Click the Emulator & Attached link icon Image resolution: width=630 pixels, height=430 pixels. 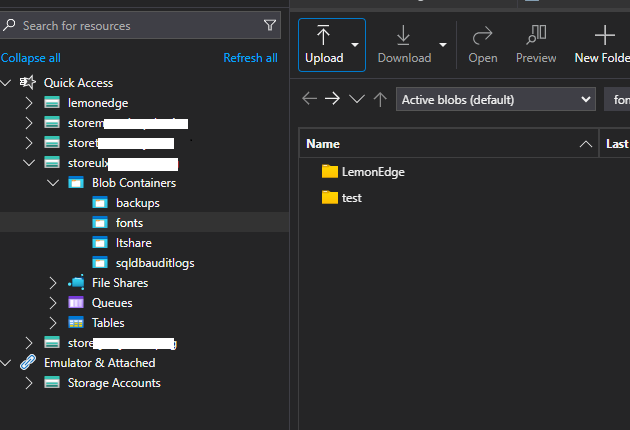point(28,362)
